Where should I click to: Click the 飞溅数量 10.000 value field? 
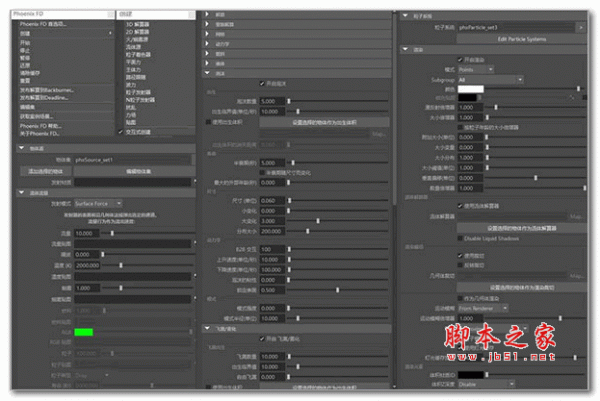[272, 356]
